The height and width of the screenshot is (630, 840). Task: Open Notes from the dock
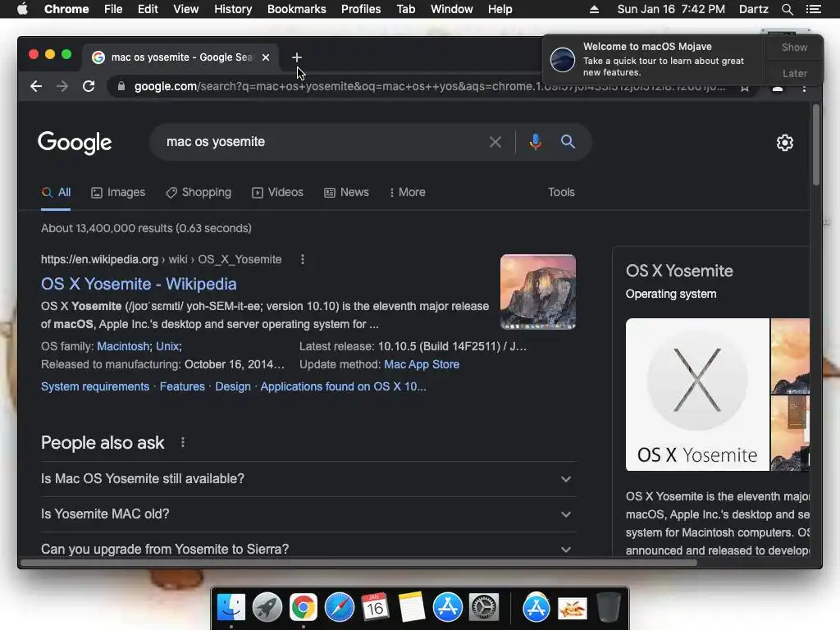pos(412,608)
